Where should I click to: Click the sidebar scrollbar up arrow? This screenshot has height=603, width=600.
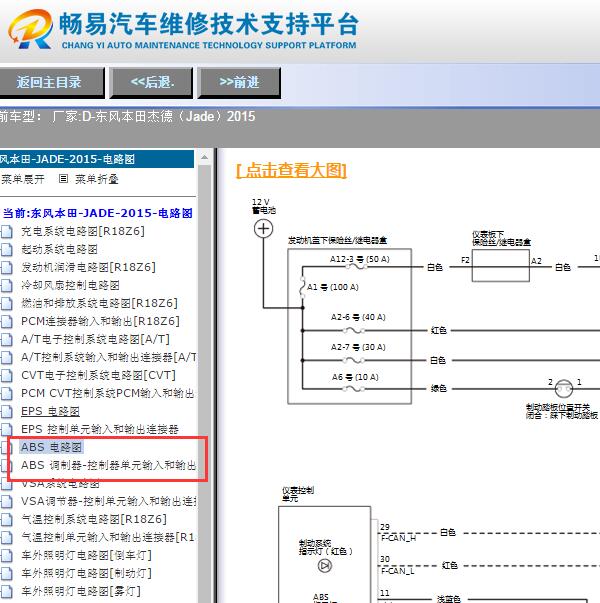pos(205,157)
